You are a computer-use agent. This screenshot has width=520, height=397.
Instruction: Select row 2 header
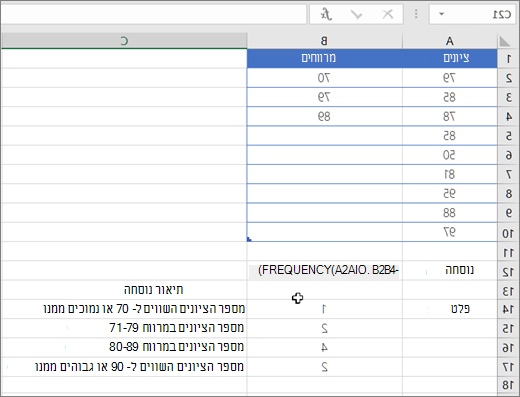pos(508,78)
